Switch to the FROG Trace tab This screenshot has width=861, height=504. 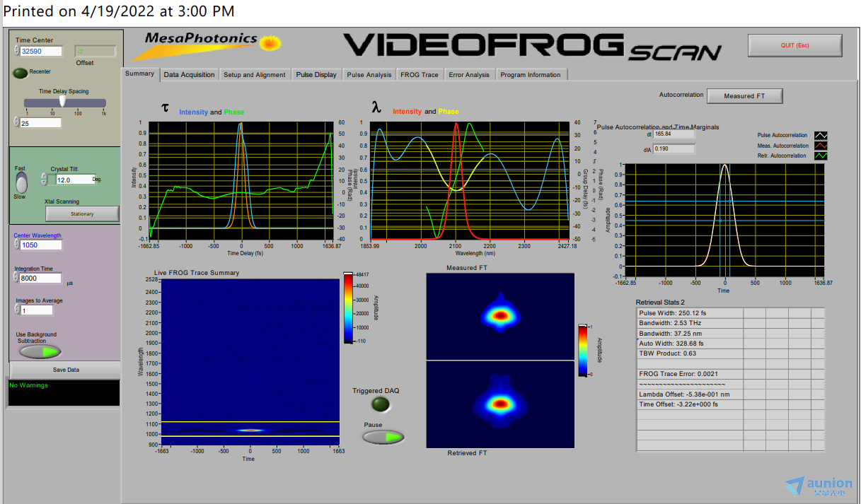420,74
